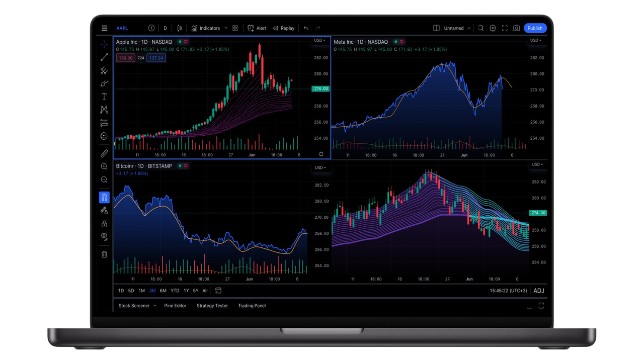Delete drawings using the trash icon
The image size is (644, 362).
pos(104,254)
